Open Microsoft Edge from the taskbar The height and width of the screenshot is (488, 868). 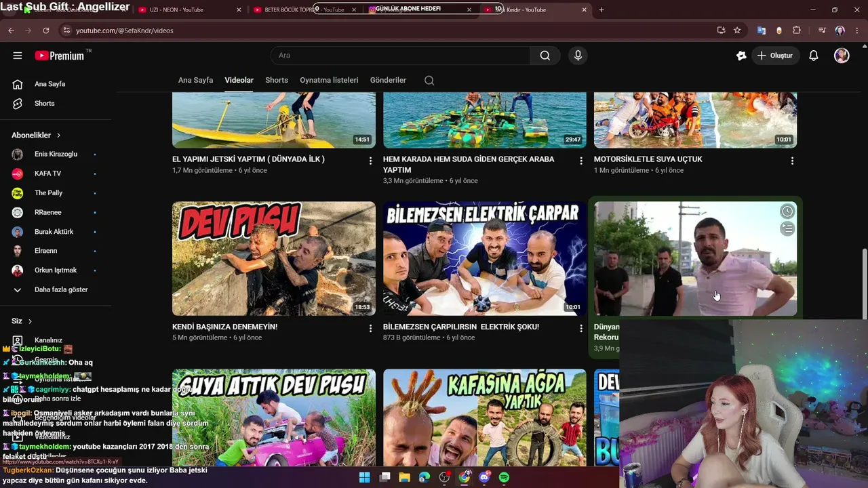(x=425, y=477)
